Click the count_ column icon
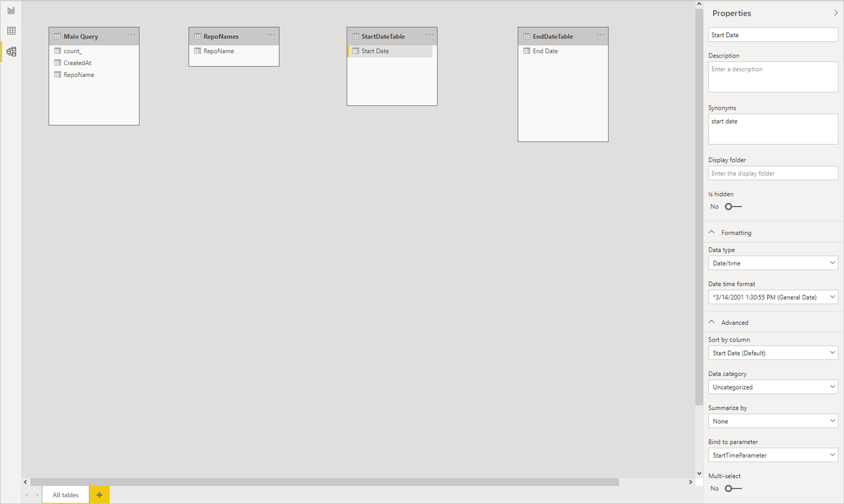 (x=58, y=51)
